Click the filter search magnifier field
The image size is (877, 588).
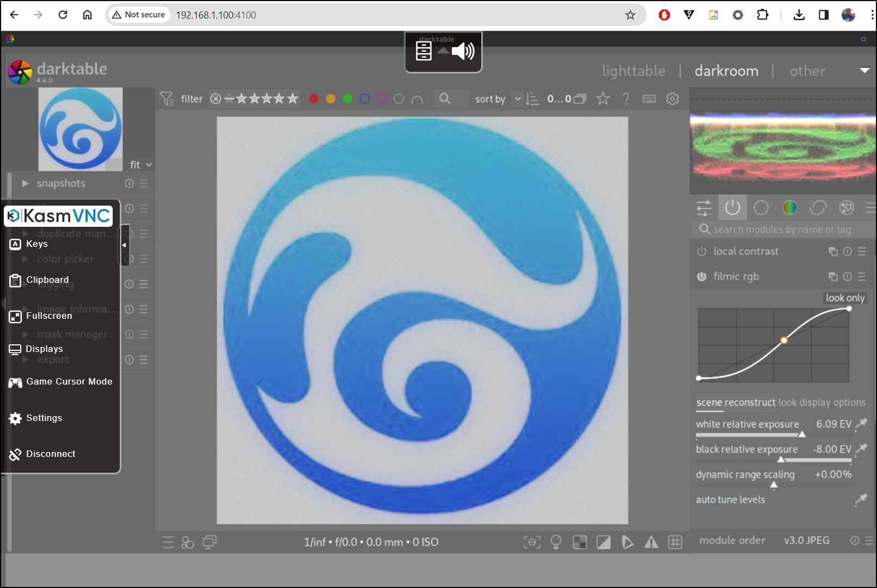451,98
